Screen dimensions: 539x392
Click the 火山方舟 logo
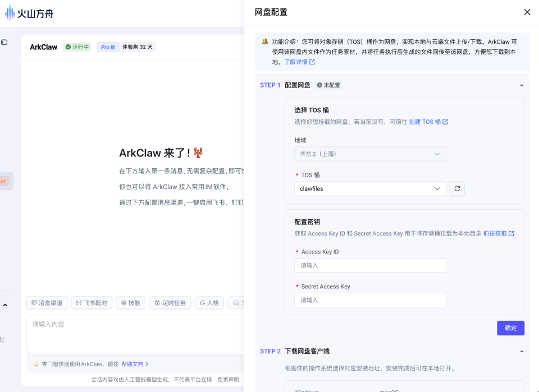[x=29, y=12]
